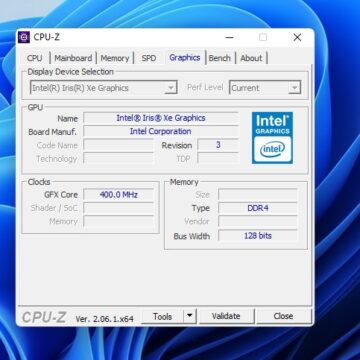Click the empty Clocks Memory field
Image resolution: width=360 pixels, height=360 pixels.
point(118,221)
